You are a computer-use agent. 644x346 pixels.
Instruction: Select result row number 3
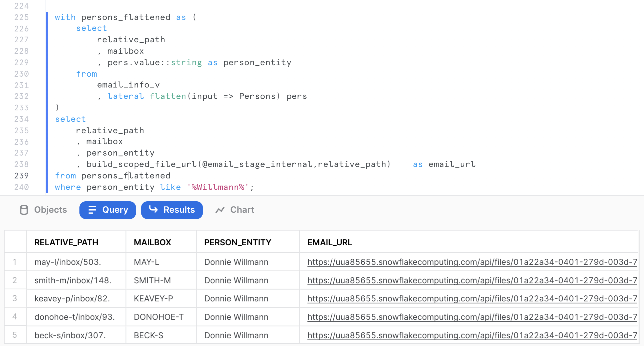click(x=15, y=299)
